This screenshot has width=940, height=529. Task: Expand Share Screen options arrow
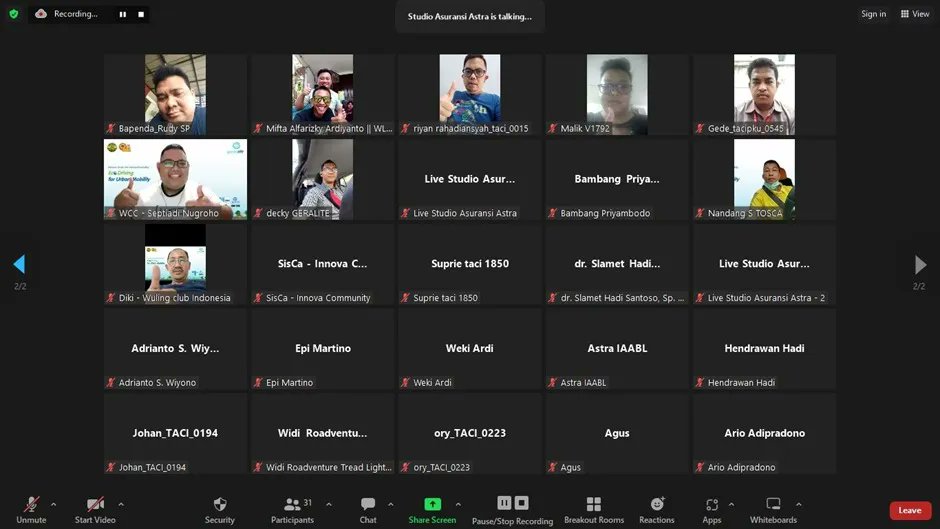tap(458, 504)
